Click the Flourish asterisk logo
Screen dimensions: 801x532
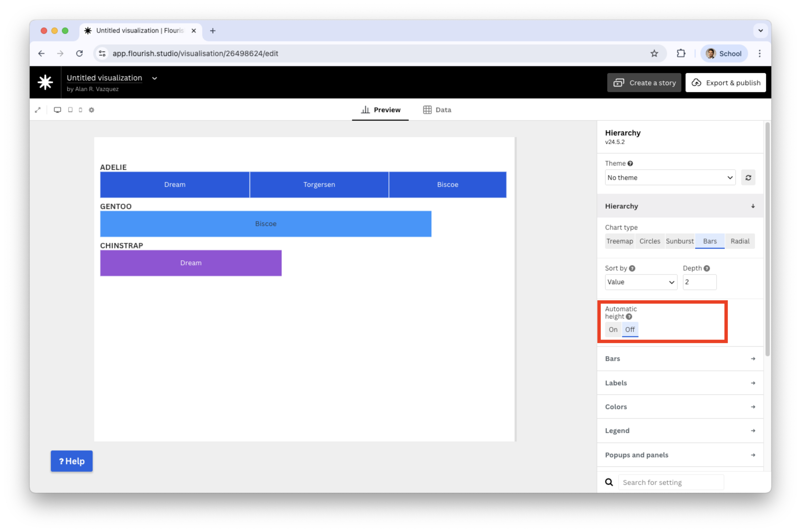click(x=45, y=82)
